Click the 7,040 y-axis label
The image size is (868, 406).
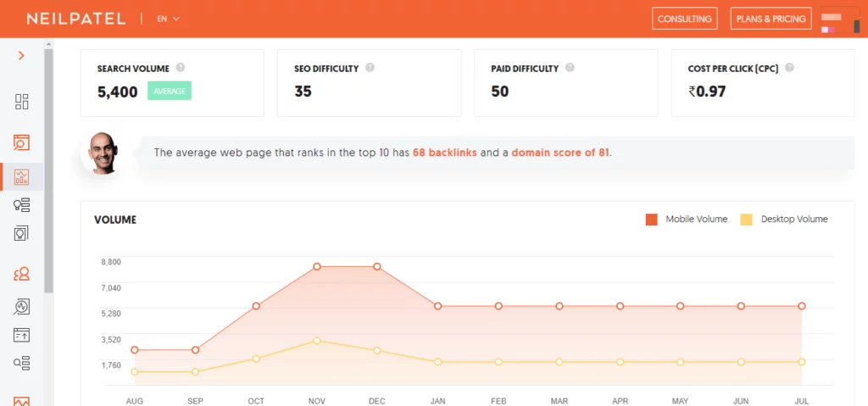click(x=110, y=287)
